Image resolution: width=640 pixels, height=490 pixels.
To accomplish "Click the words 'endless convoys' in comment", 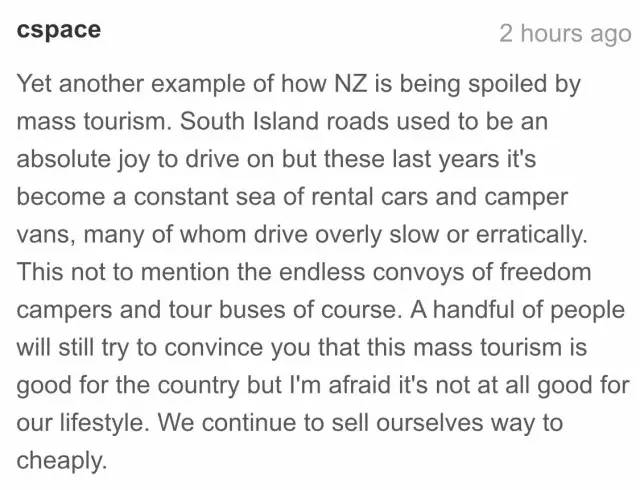I will [x=372, y=272].
